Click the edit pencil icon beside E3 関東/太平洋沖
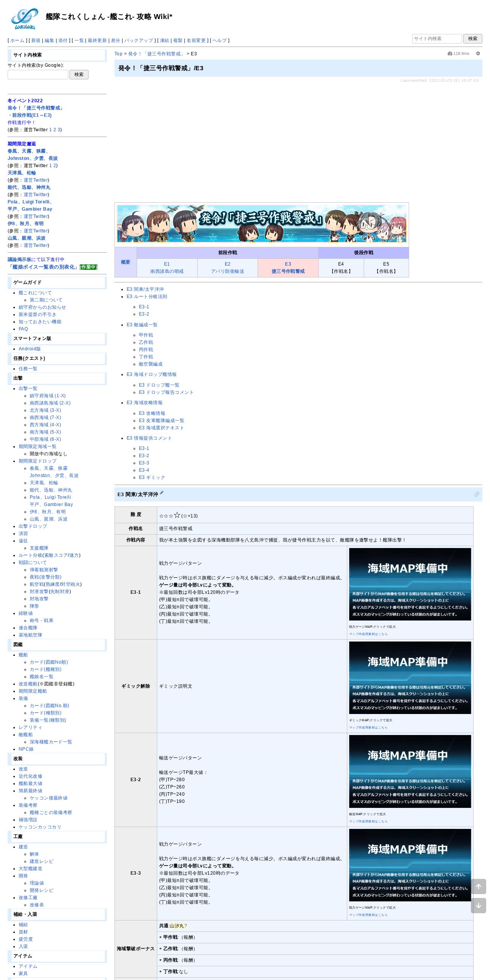This screenshot has height=980, width=490. (161, 493)
